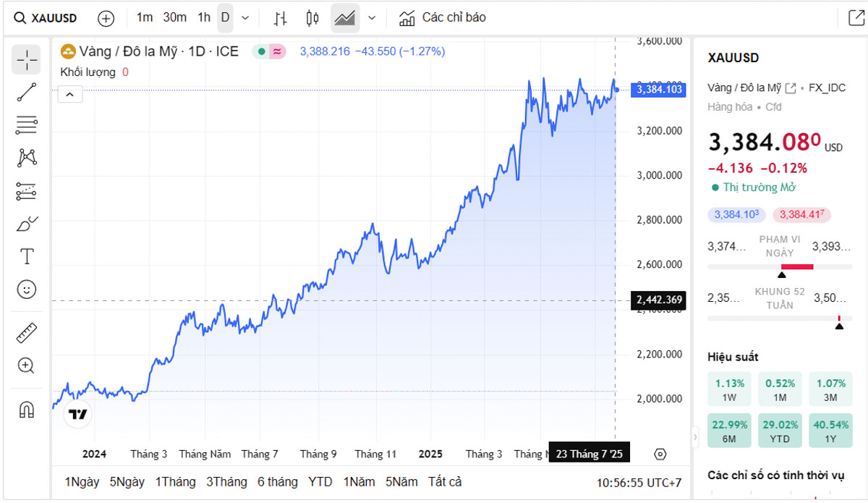The height and width of the screenshot is (503, 868).
Task: Select the brush drawing tool
Action: pos(26,224)
